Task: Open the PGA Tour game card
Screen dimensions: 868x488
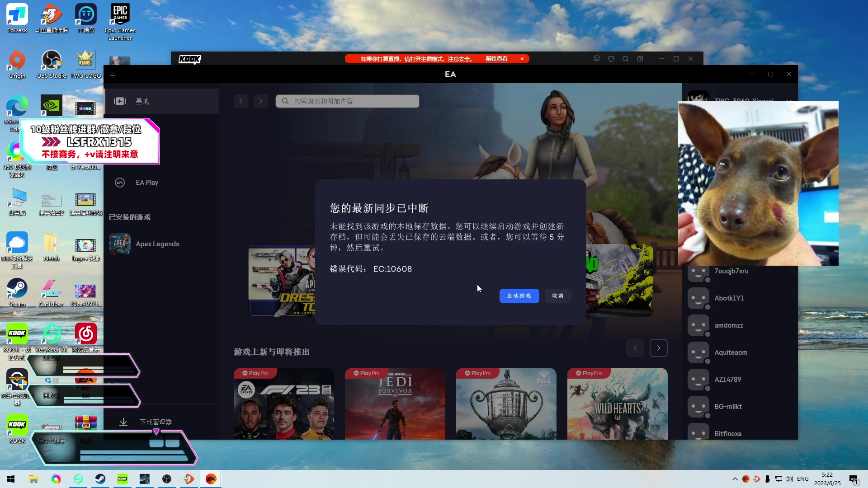Action: point(506,404)
